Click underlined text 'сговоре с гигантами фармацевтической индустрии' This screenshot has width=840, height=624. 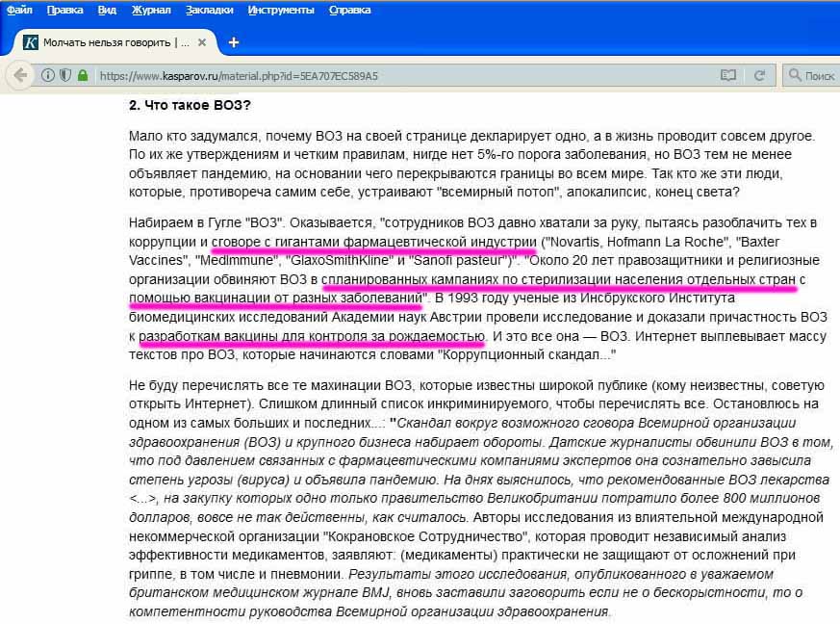(373, 242)
